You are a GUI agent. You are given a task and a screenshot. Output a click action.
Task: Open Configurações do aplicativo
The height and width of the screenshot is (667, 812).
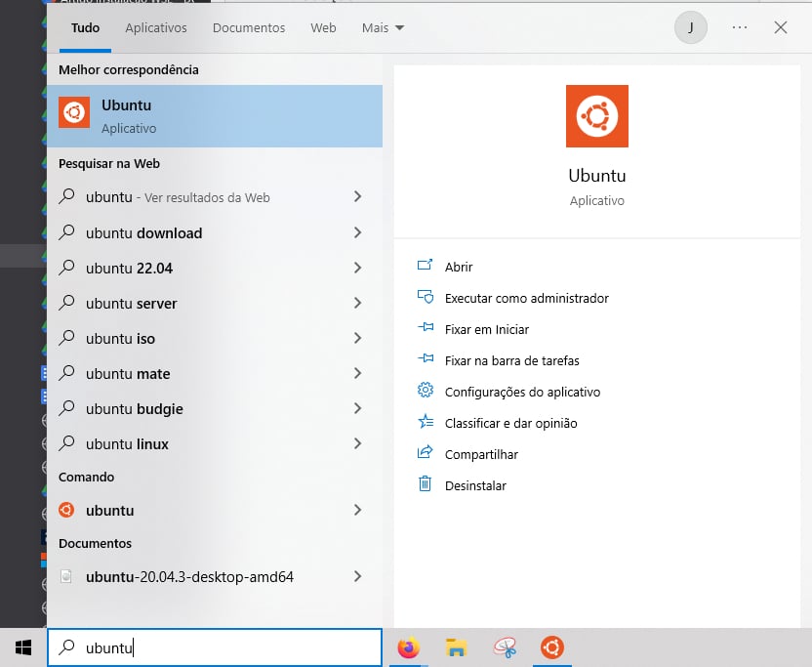point(522,392)
